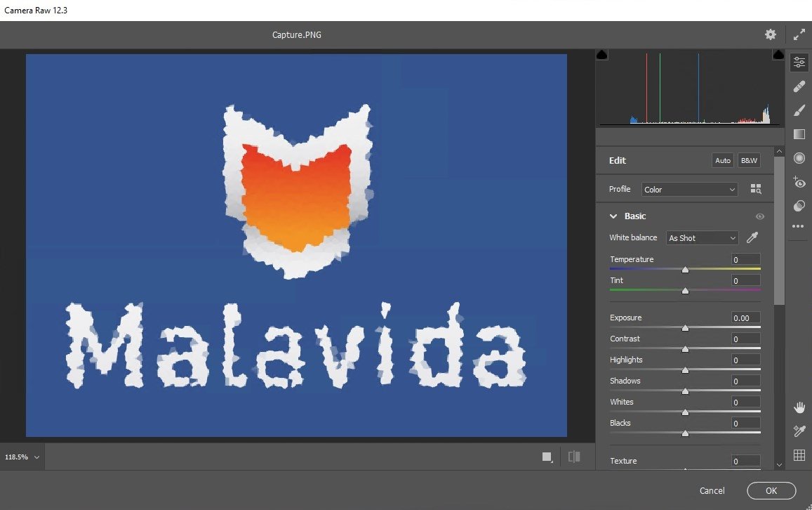Select the Hand tool
Image resolution: width=812 pixels, height=510 pixels.
click(x=799, y=407)
